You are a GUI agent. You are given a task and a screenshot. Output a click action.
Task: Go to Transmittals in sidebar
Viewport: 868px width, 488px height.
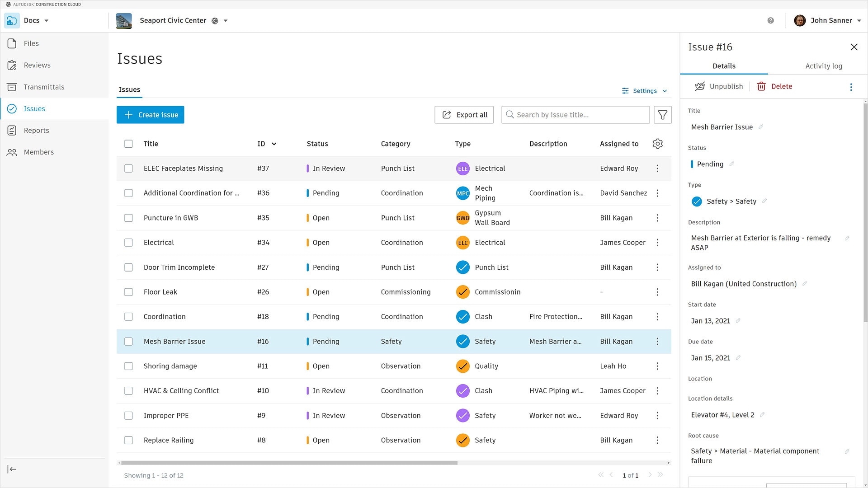coord(44,87)
